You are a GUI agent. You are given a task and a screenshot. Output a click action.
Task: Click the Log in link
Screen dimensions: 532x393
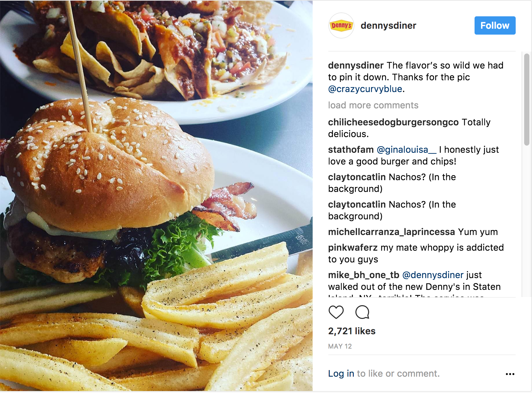(341, 373)
